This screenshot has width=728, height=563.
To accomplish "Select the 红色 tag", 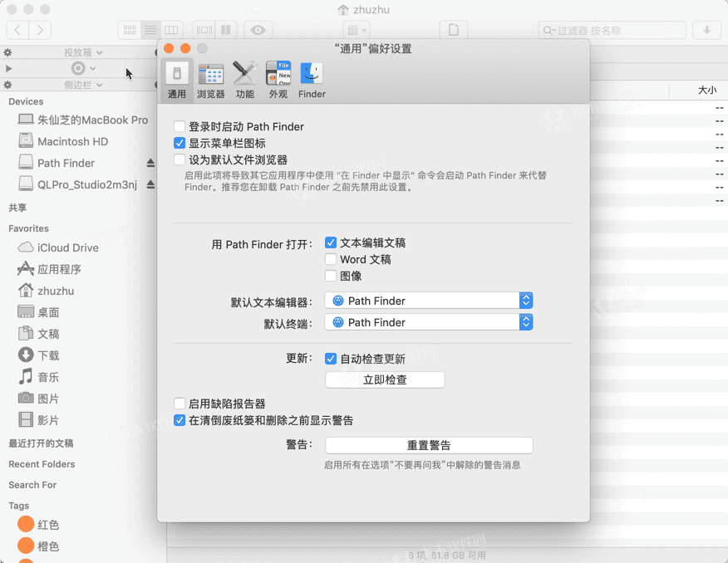I will pos(38,525).
